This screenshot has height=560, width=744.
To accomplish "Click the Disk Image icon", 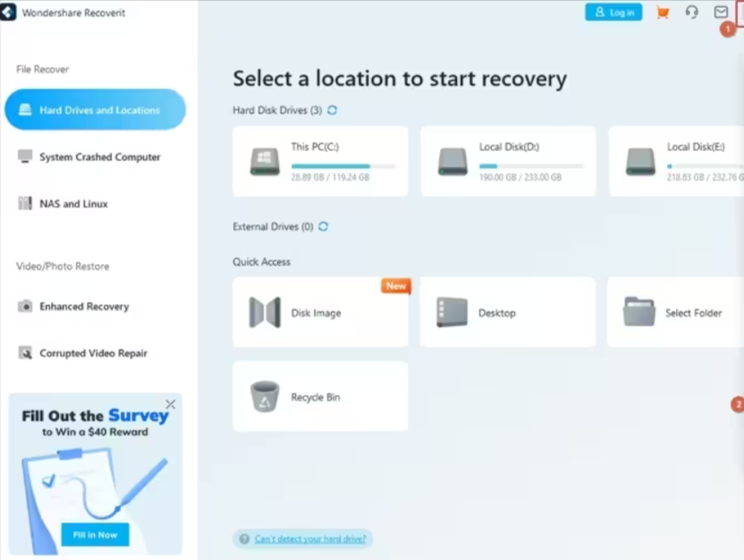I will 265,313.
